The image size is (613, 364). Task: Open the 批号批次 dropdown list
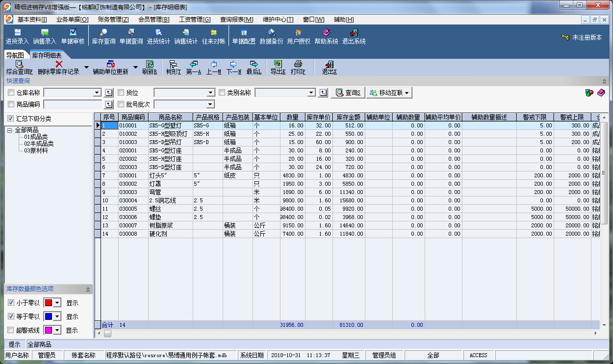(x=211, y=104)
